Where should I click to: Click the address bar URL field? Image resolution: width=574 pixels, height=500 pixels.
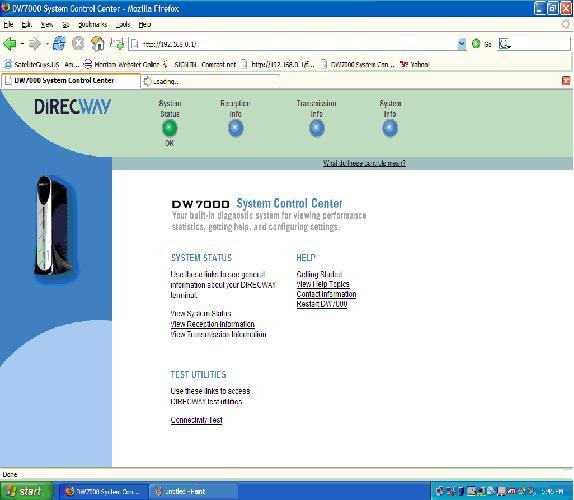(294, 44)
